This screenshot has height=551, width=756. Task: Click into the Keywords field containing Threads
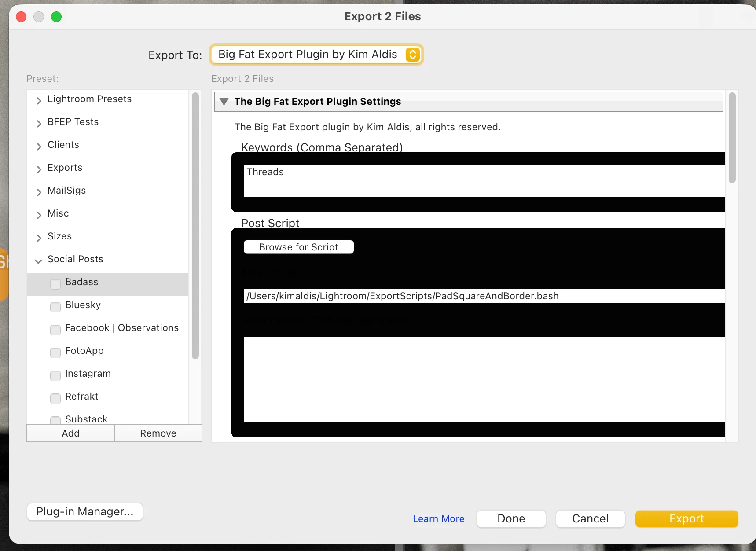(484, 181)
